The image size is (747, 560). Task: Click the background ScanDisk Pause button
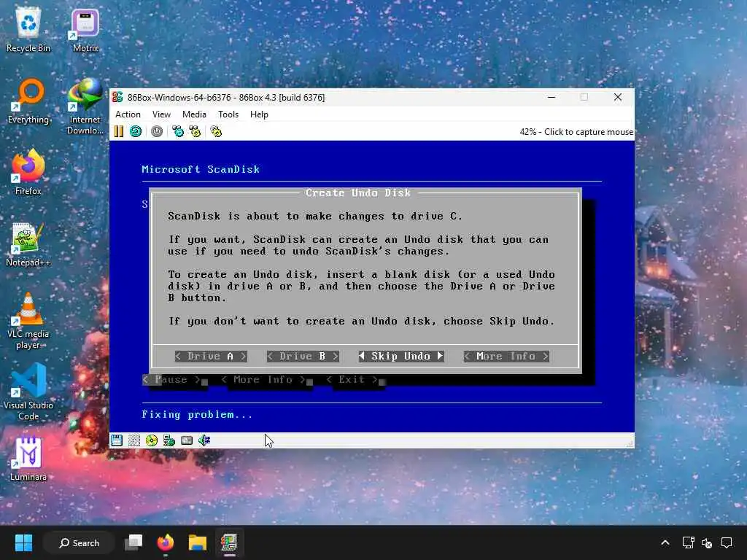pyautogui.click(x=171, y=379)
